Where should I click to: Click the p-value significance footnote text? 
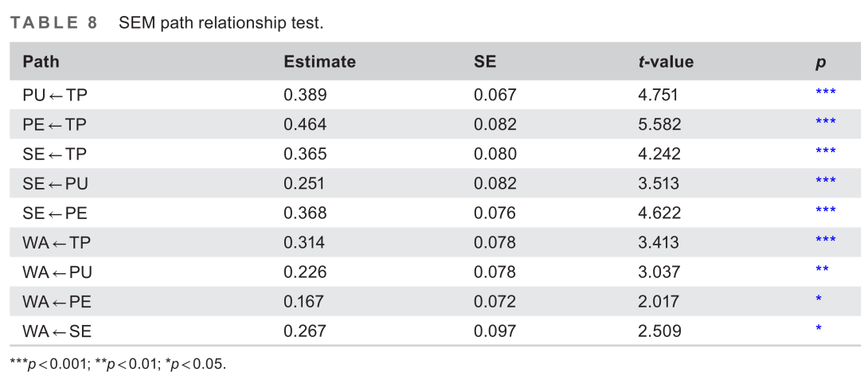[118, 365]
